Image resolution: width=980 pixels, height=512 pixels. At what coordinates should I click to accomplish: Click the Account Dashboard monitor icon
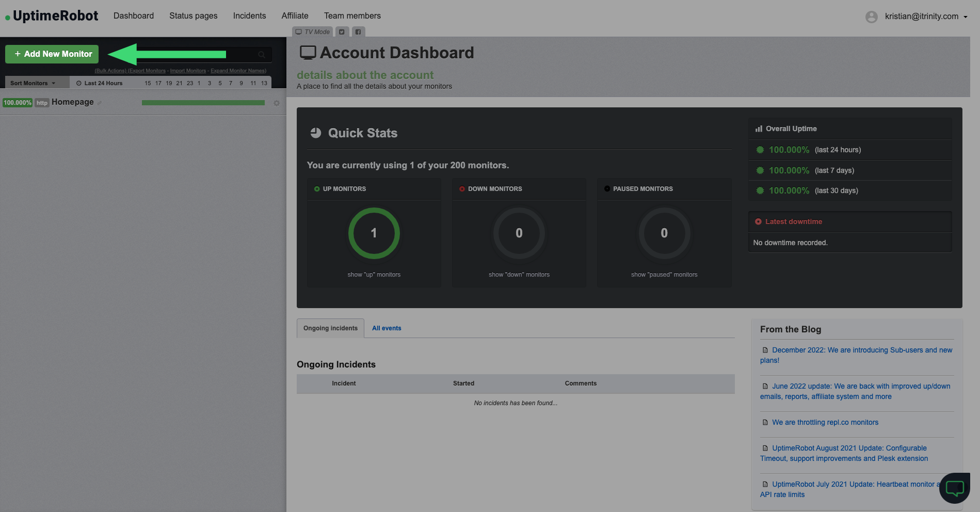[308, 53]
